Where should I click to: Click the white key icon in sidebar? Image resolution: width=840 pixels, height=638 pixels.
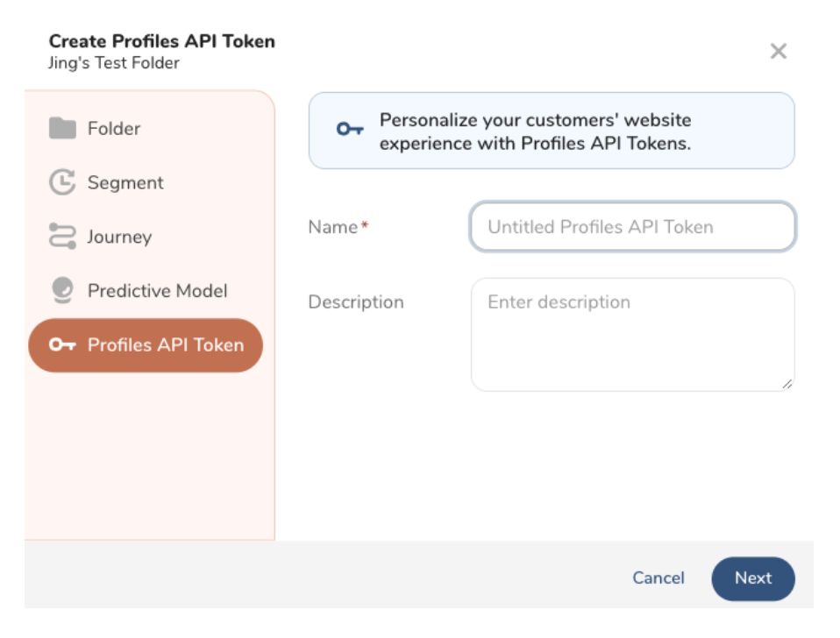click(62, 345)
